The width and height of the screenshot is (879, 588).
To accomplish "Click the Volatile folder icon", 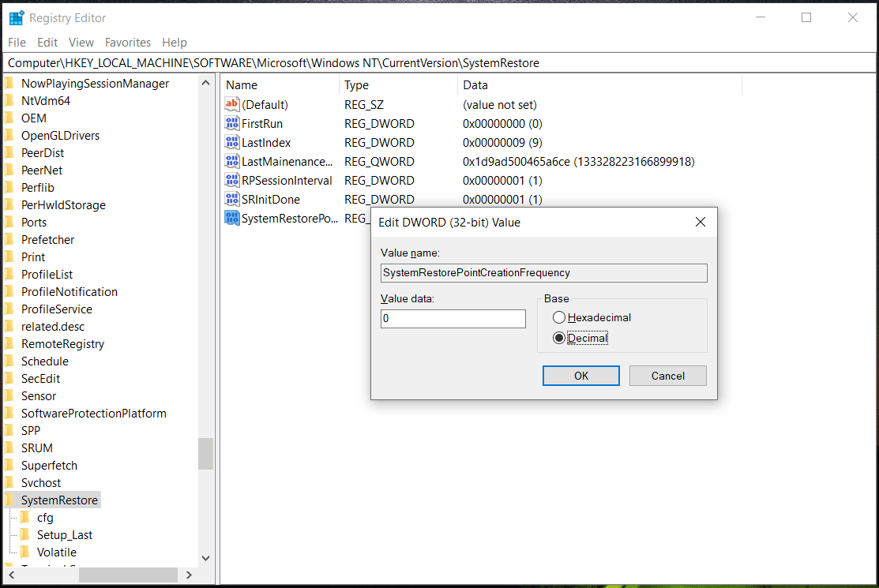I will point(25,552).
